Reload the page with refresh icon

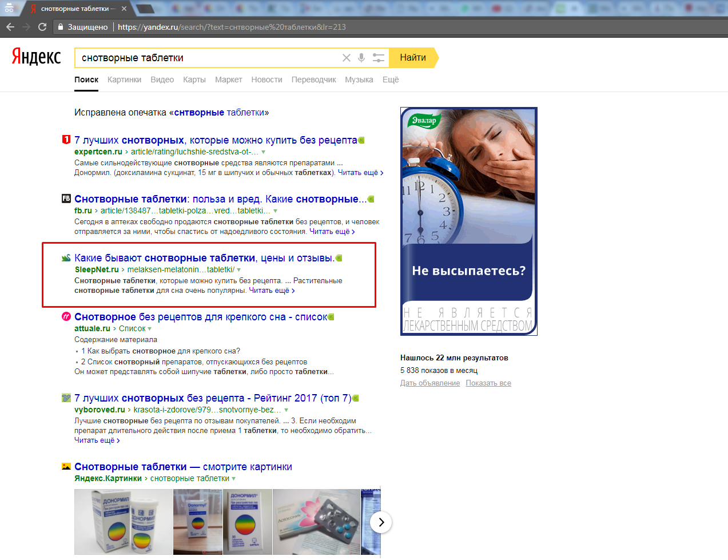(42, 27)
